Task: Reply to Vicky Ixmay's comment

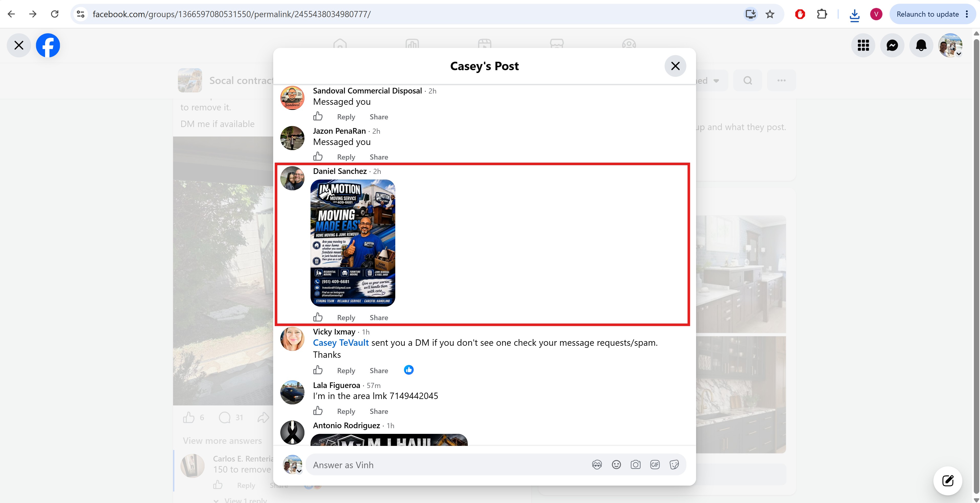Action: [346, 371]
